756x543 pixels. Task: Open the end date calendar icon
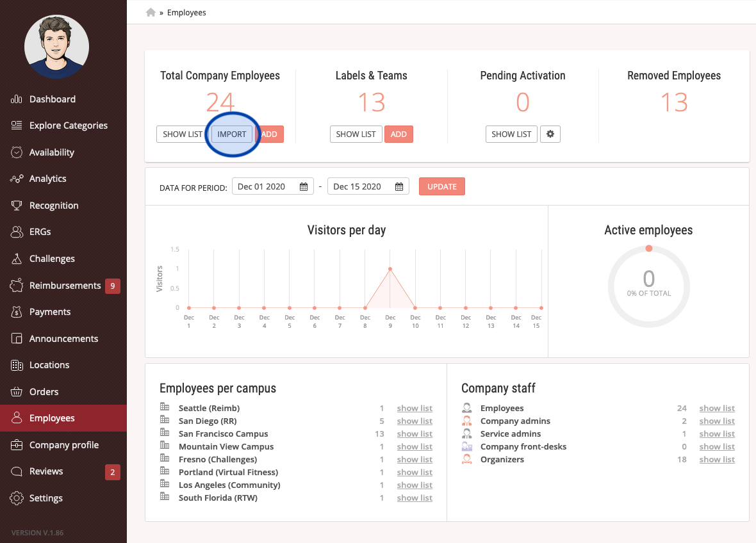[x=399, y=187]
